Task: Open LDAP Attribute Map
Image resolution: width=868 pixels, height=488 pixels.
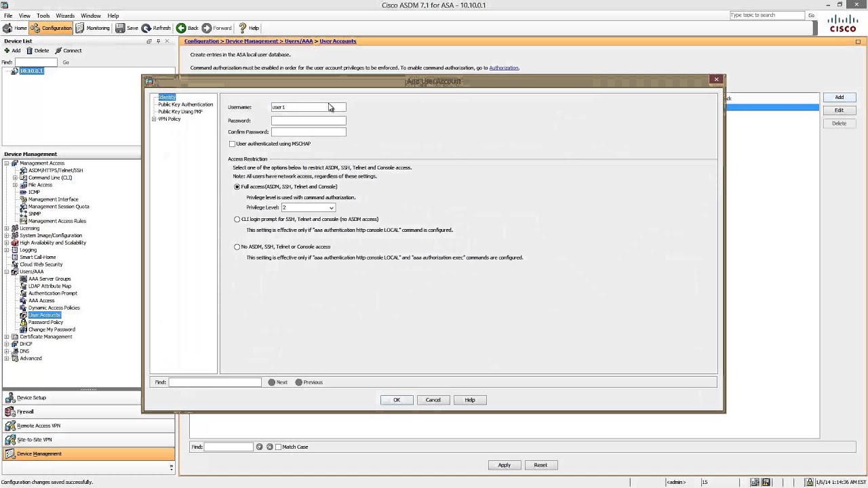Action: coord(50,286)
